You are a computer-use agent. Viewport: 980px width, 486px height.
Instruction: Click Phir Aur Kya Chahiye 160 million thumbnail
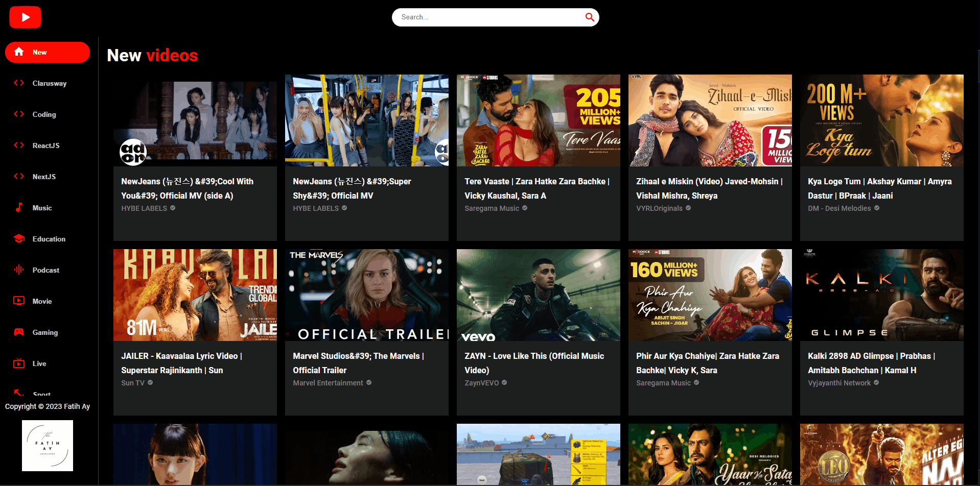click(x=710, y=295)
